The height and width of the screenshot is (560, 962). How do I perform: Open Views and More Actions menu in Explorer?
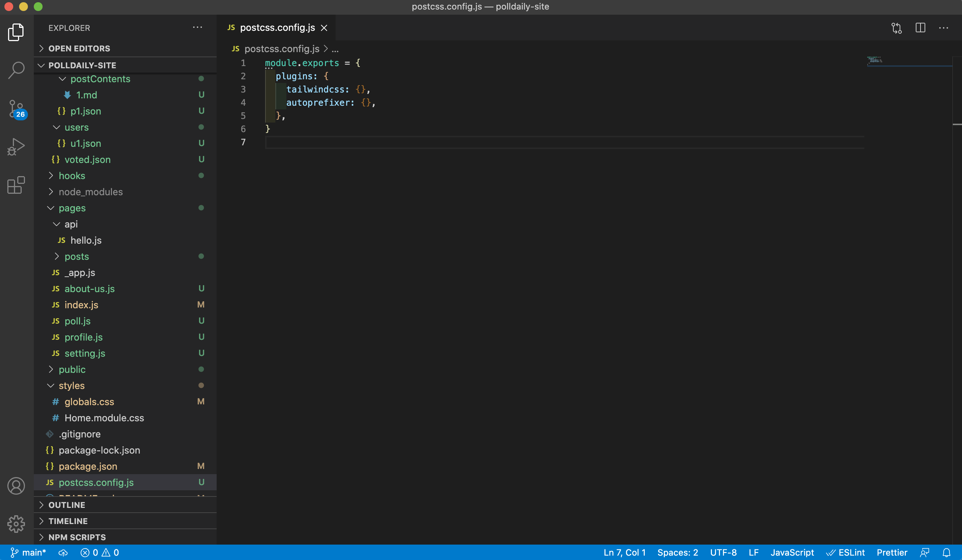[x=198, y=27]
